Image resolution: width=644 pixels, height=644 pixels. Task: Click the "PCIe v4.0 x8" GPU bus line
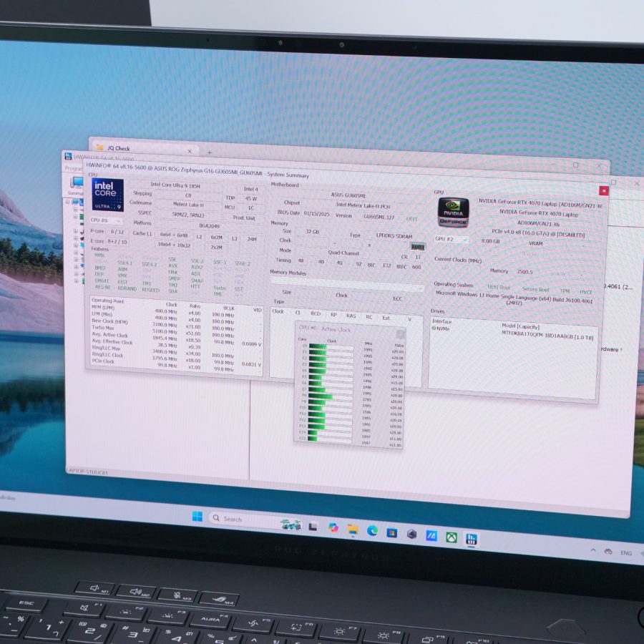click(538, 234)
